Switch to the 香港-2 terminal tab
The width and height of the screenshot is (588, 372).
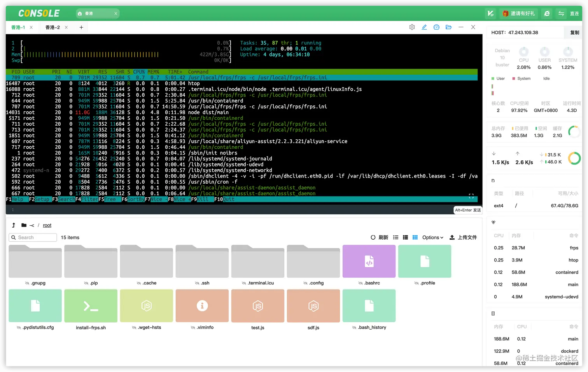pos(52,28)
